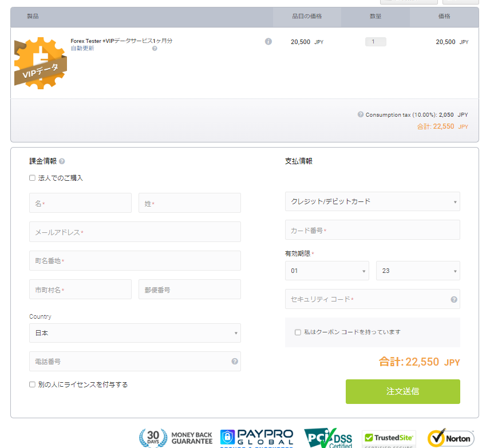Open the クレジット/デビットカード payment method dropdown
This screenshot has height=448, width=490.
click(372, 201)
